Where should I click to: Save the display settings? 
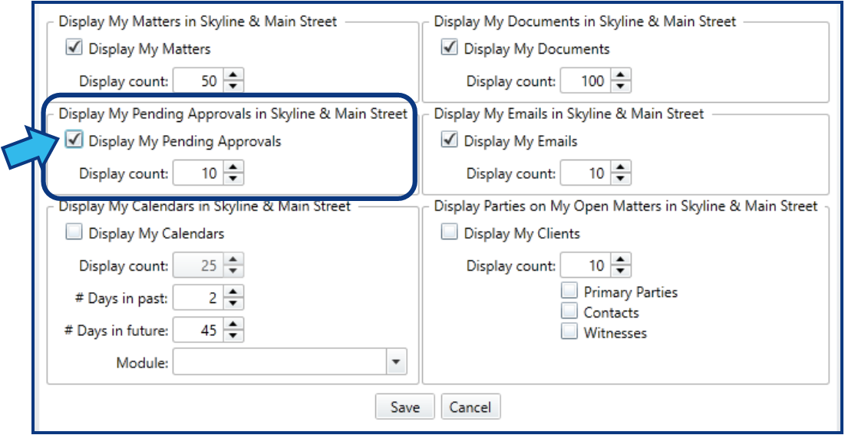pyautogui.click(x=404, y=407)
